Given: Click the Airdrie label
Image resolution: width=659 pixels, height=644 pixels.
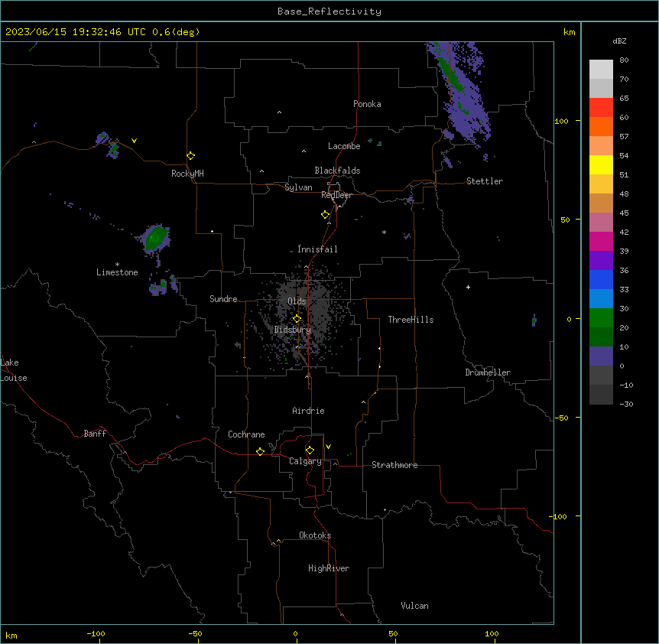Looking at the screenshot, I should click(x=309, y=411).
